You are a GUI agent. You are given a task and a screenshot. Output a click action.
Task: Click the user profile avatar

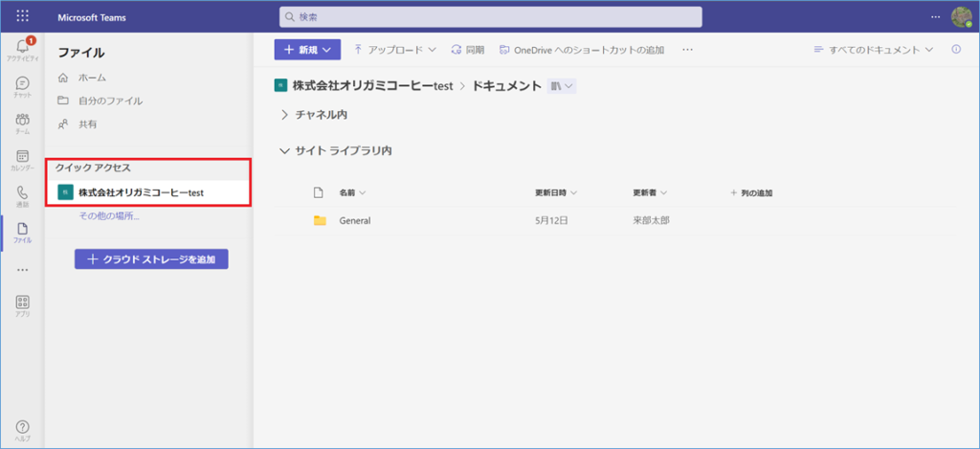coord(961,17)
